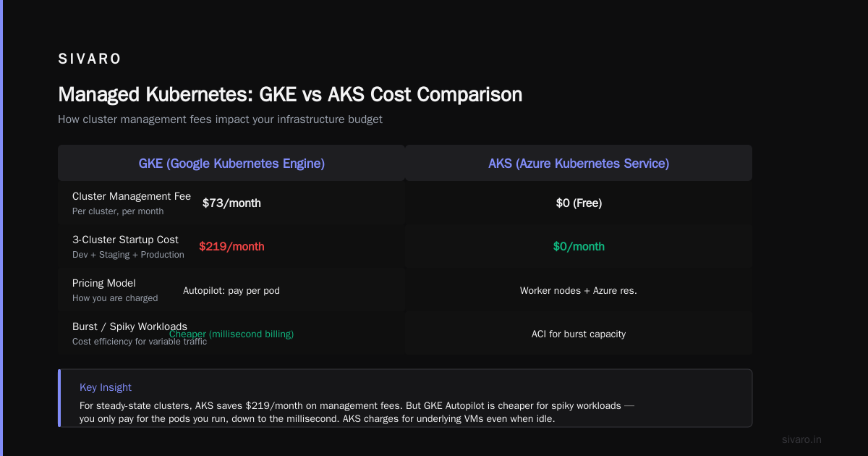Click the SIVARO brand logo text

pos(90,59)
